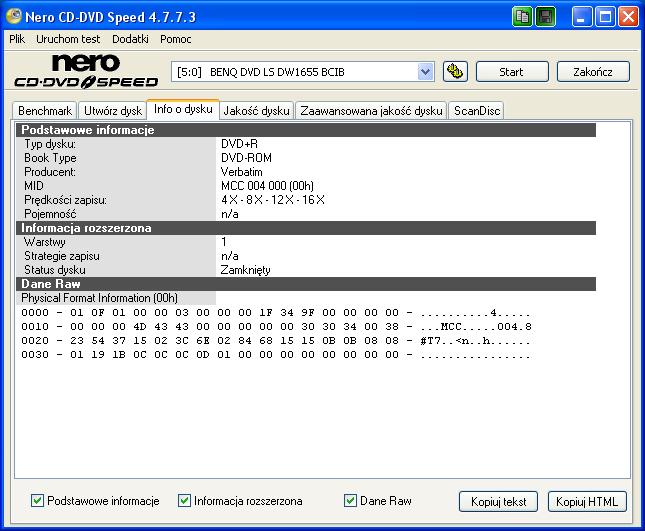Click the Informacja rozszerzona section header
Viewport: 645px width, 531px height.
click(306, 228)
